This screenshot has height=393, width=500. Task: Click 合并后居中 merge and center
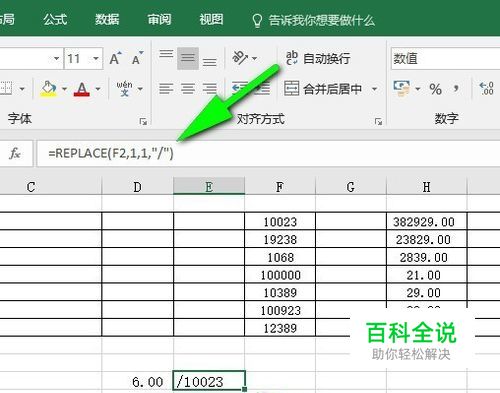(323, 89)
